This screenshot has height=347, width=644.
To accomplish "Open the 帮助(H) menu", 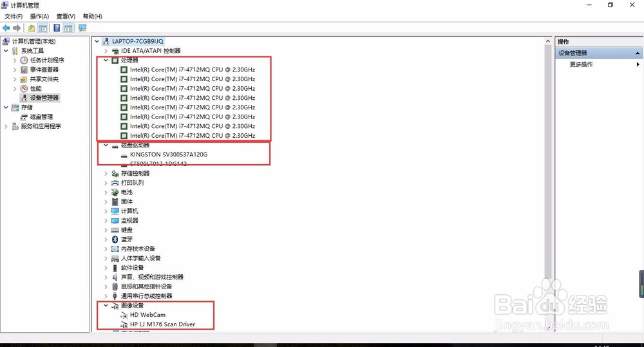I will point(92,17).
